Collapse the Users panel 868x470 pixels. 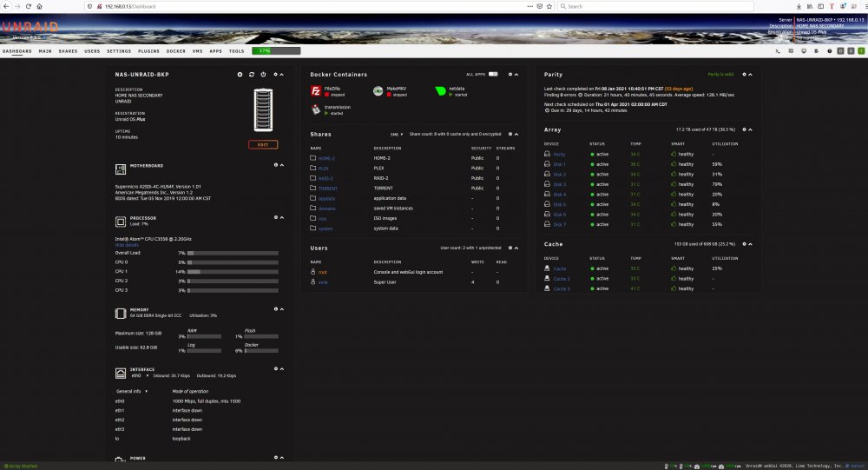516,248
